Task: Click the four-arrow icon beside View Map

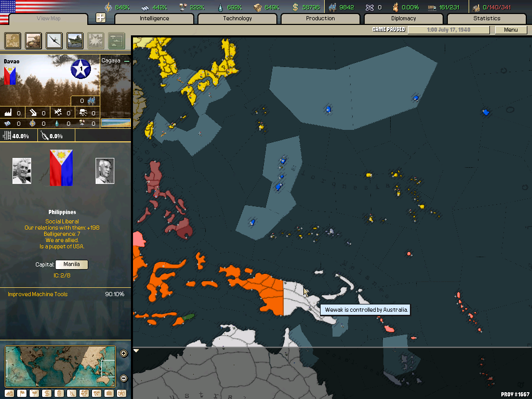Action: [x=101, y=18]
